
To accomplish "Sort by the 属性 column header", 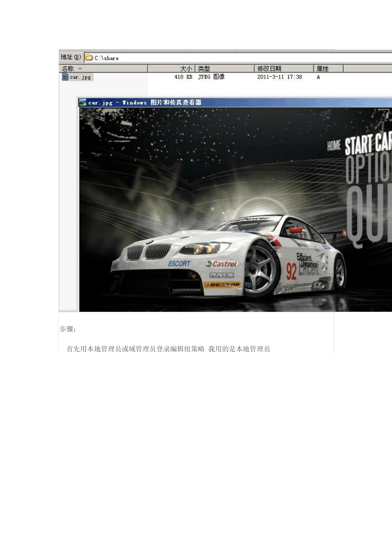I will pos(328,69).
